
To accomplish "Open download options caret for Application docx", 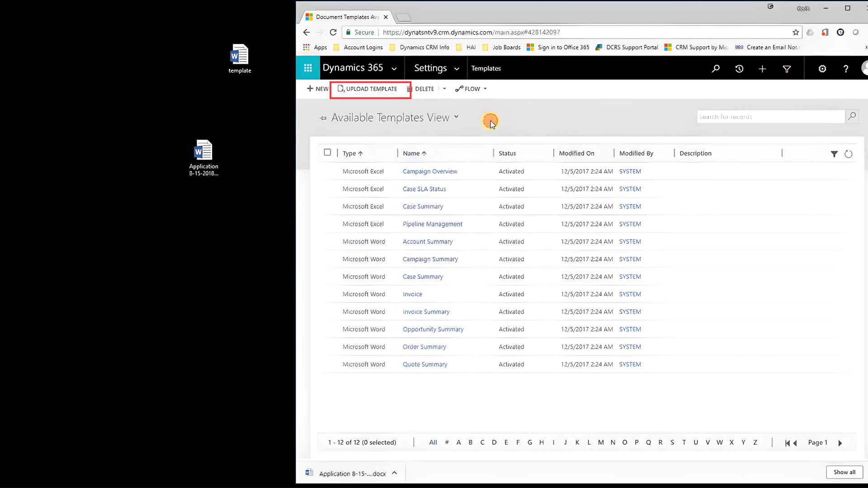I will point(394,473).
